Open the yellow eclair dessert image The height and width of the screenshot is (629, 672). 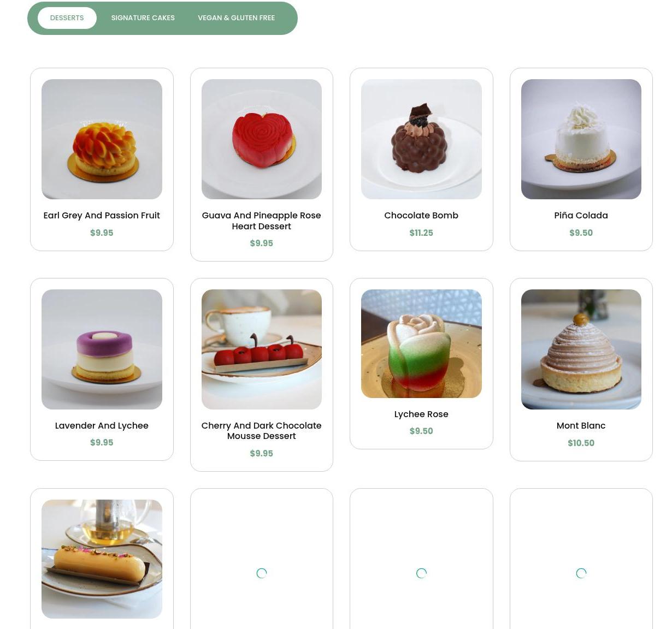click(x=102, y=559)
